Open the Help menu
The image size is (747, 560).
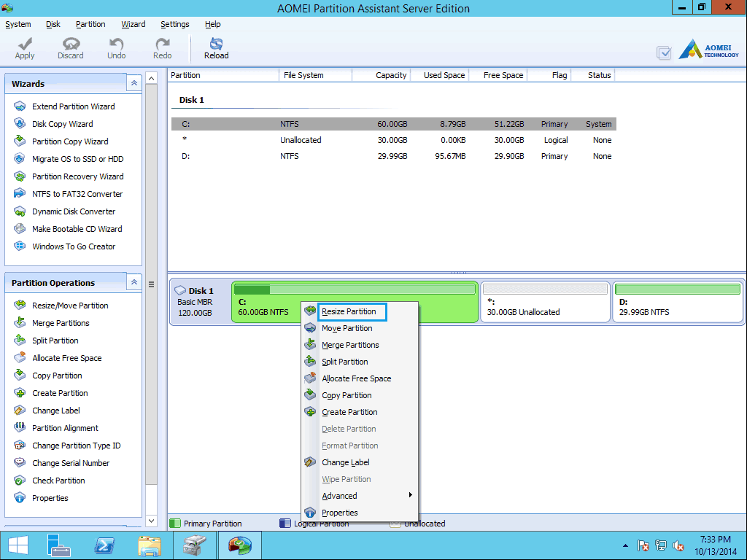pyautogui.click(x=212, y=24)
